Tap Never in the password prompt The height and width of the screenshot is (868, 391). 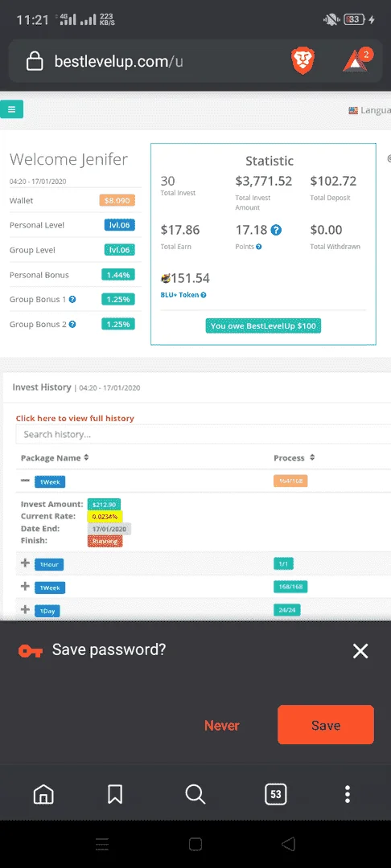221,725
